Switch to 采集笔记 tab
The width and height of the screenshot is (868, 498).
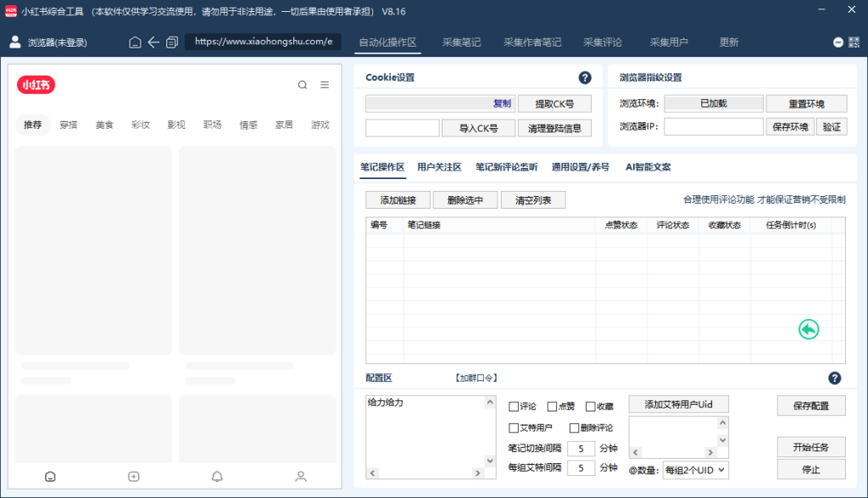[x=461, y=42]
